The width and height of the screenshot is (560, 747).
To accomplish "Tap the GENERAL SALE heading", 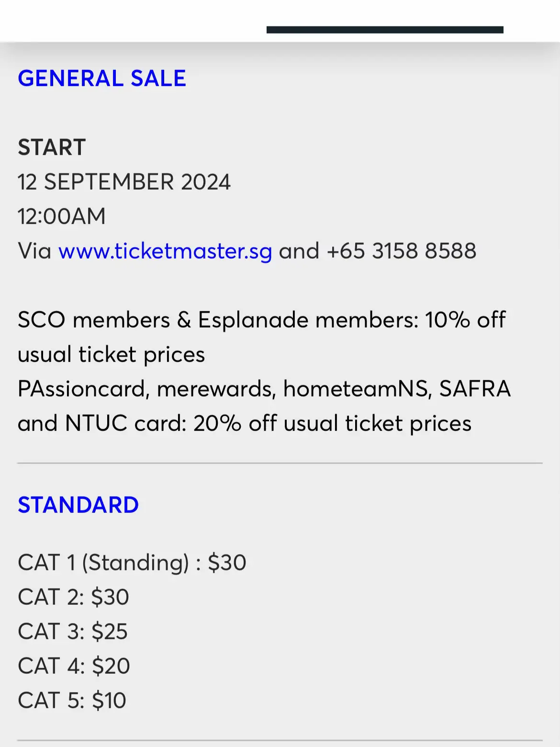I will coord(102,79).
